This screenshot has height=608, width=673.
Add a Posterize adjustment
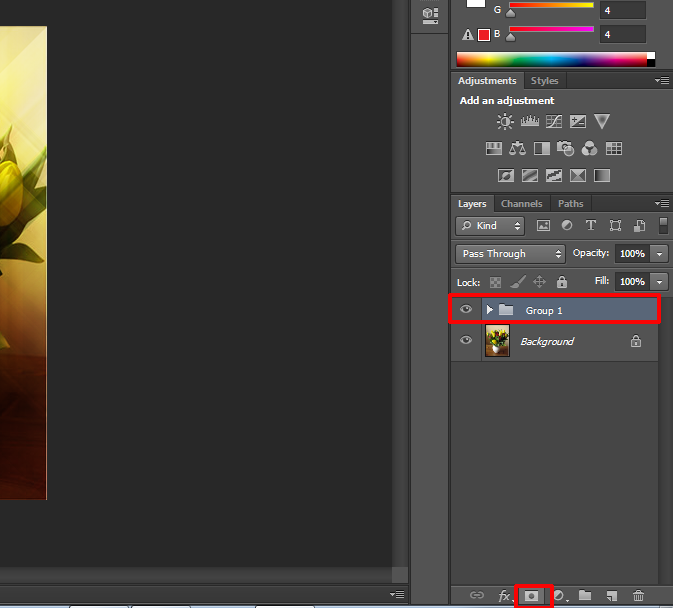click(530, 175)
